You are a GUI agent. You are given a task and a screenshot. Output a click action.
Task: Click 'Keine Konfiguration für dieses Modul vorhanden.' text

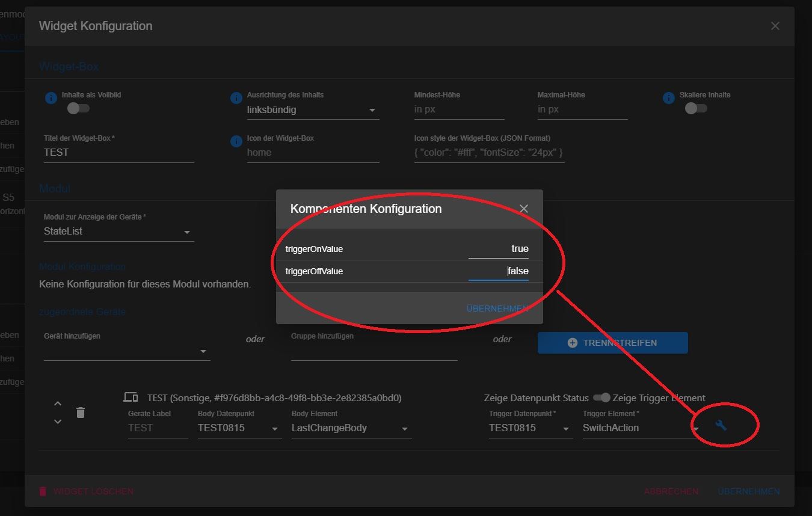pos(145,284)
